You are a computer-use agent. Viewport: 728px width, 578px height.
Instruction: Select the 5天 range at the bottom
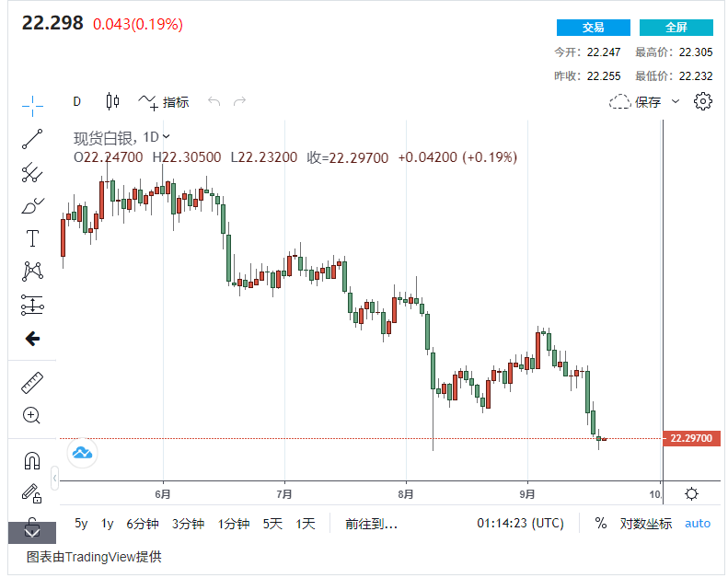[x=272, y=523]
